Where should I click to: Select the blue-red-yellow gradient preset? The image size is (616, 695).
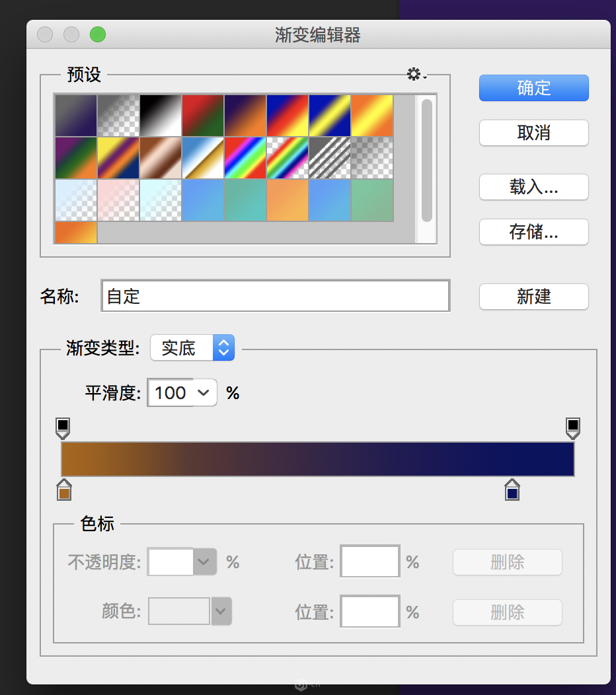pos(288,115)
